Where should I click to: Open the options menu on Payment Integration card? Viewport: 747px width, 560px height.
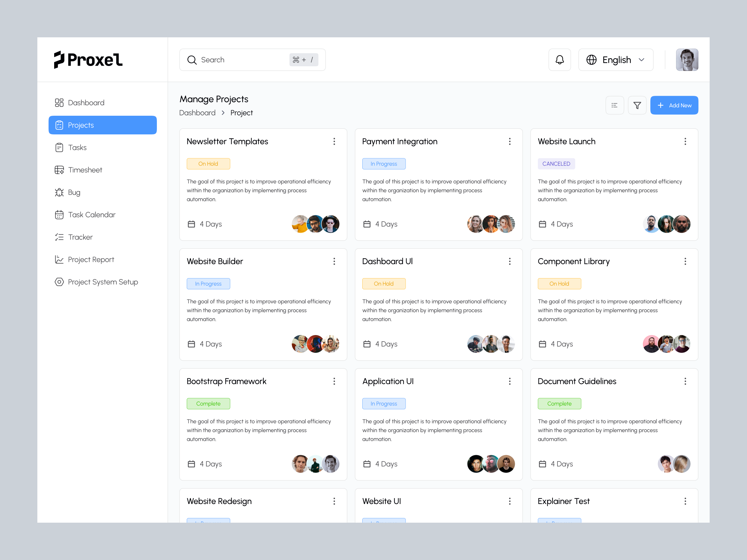coord(510,142)
